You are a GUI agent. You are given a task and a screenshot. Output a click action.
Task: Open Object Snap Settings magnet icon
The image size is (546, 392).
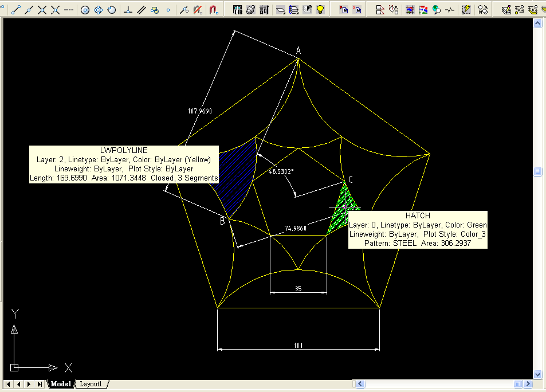(214, 10)
